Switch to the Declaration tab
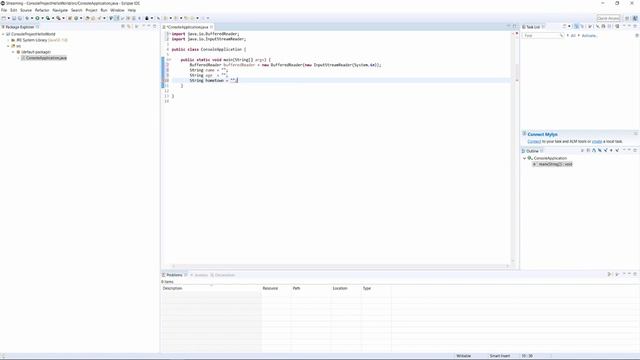640x360 pixels. pos(223,275)
